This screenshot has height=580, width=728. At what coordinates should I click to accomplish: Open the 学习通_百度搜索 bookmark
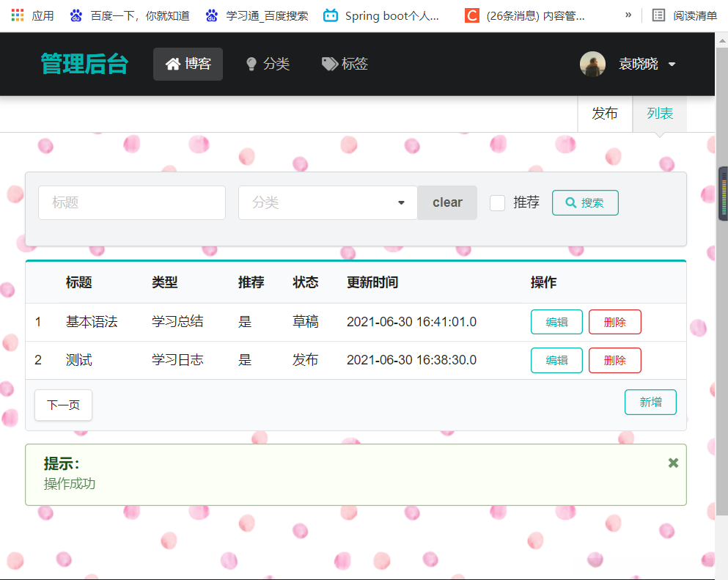(x=257, y=16)
